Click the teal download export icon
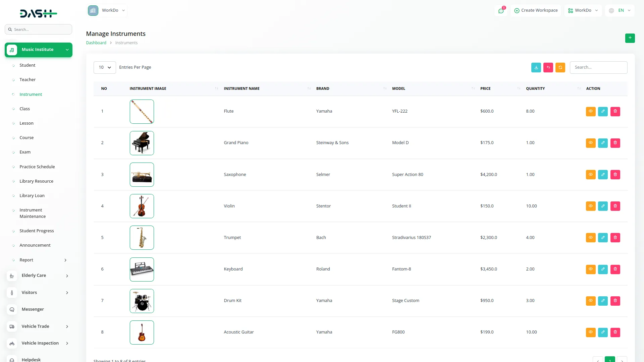Viewport: 644px width, 362px height. [x=536, y=67]
